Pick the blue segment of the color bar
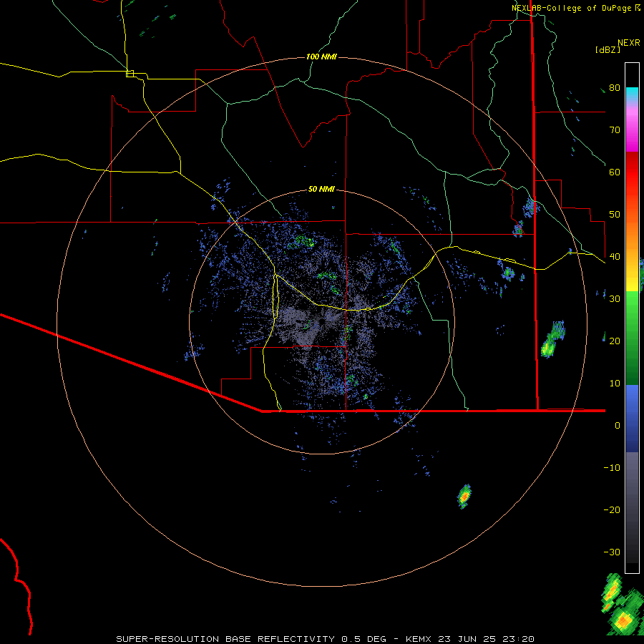The width and height of the screenshot is (644, 644). (x=632, y=418)
